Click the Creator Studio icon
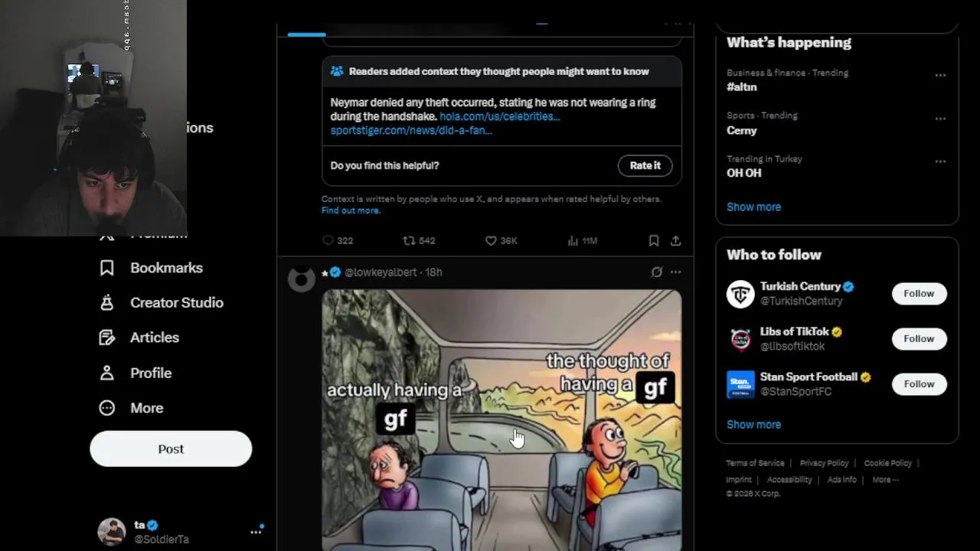The image size is (980, 551). pyautogui.click(x=107, y=302)
